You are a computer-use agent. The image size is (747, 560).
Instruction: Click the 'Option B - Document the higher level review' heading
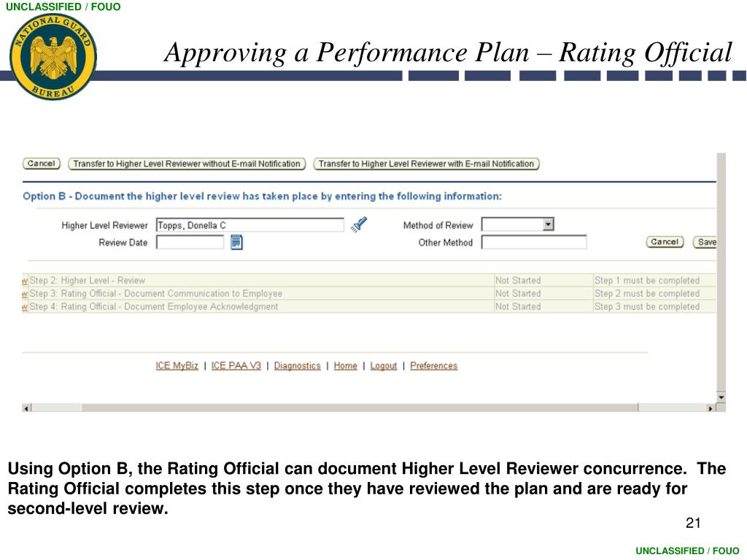pos(262,196)
